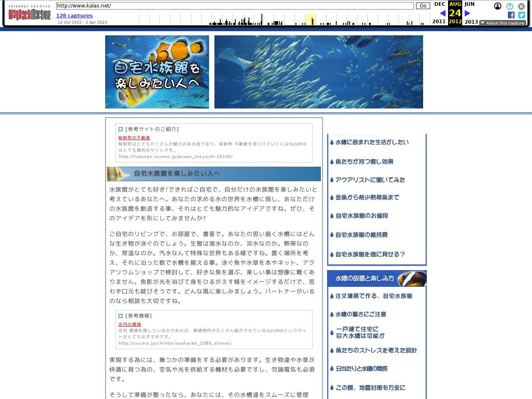The image size is (532, 399).
Task: Select DEC 2011 capture month
Action: 439,4
